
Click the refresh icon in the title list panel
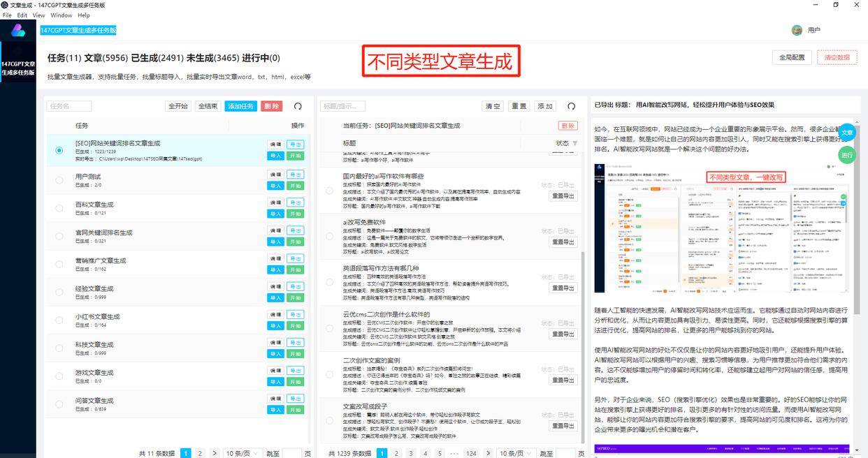(x=571, y=106)
